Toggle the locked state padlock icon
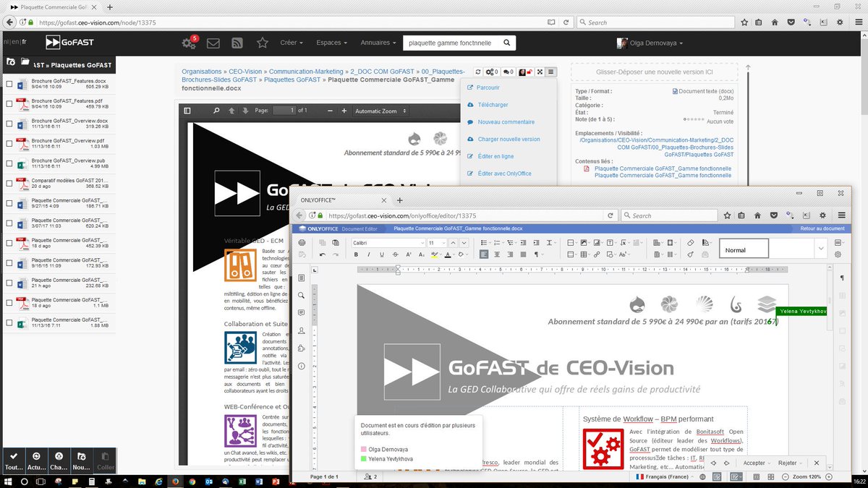The image size is (868, 488). [x=529, y=72]
